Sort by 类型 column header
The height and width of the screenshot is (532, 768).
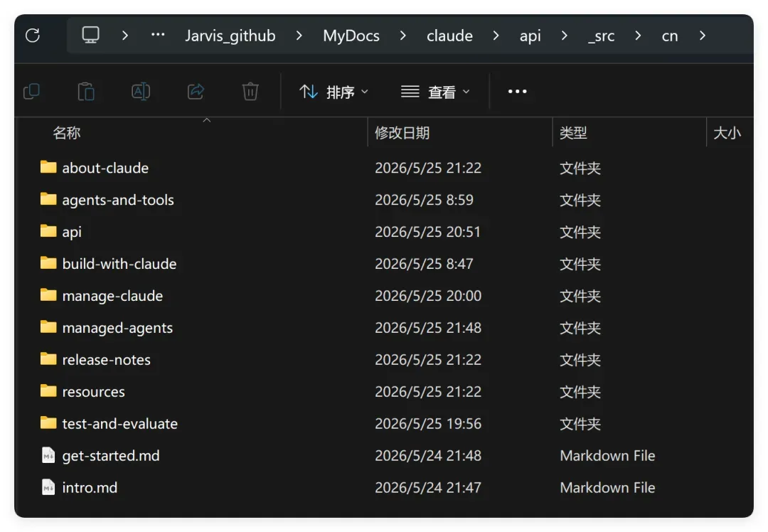[574, 133]
